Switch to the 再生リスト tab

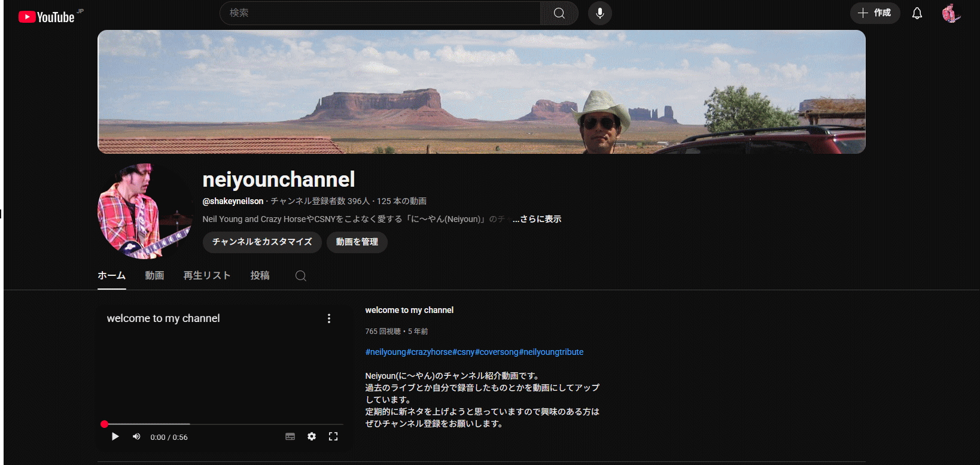click(206, 276)
